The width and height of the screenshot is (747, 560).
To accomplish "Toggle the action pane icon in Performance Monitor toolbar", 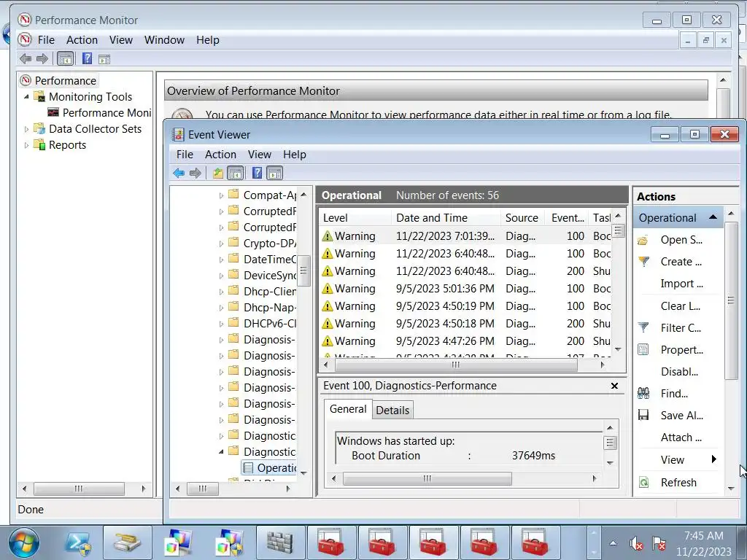I will 104,59.
